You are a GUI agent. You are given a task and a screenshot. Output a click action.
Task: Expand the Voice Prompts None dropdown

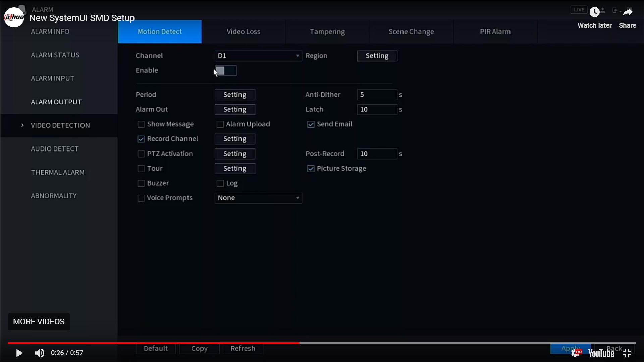point(258,198)
